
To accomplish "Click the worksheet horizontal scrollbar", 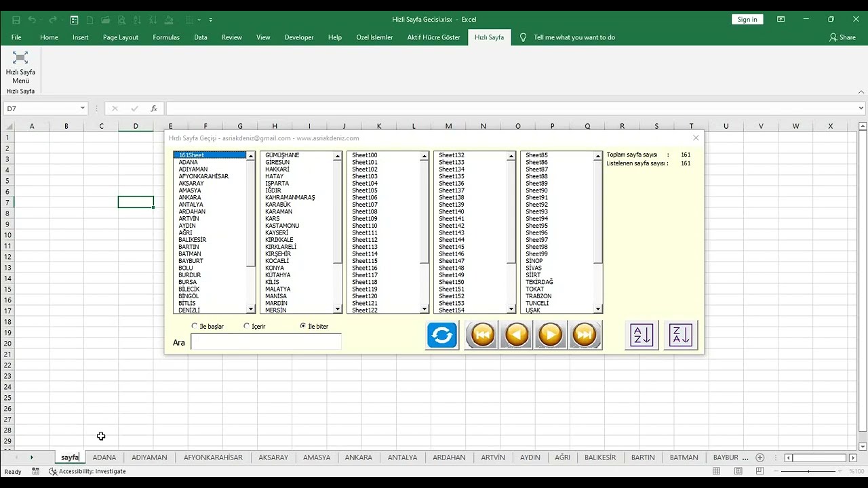I will [x=819, y=457].
